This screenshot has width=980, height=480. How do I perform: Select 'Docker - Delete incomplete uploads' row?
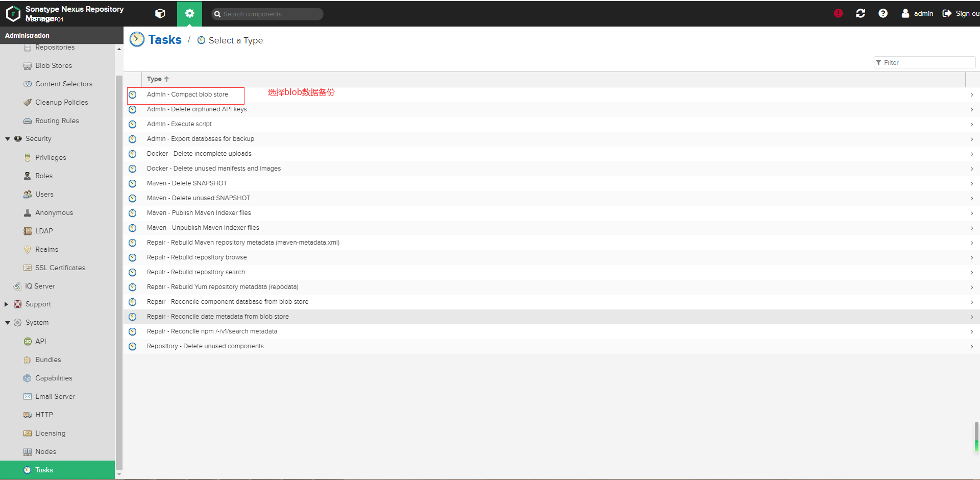(x=552, y=154)
